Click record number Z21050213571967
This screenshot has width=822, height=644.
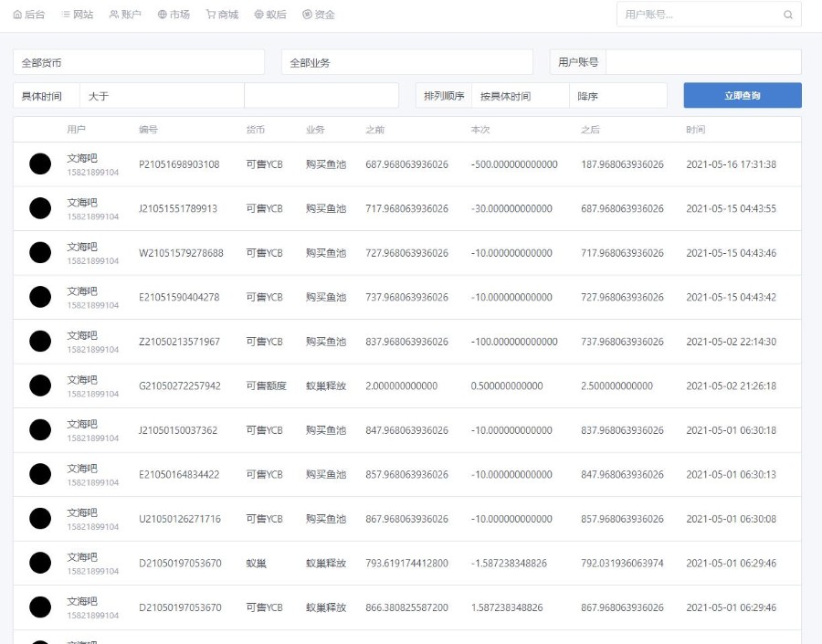[179, 342]
